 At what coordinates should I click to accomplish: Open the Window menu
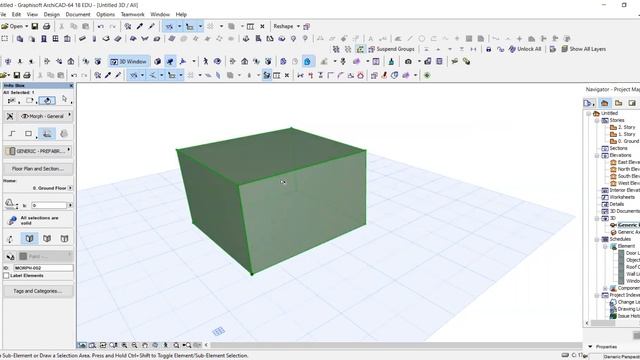(x=160, y=14)
